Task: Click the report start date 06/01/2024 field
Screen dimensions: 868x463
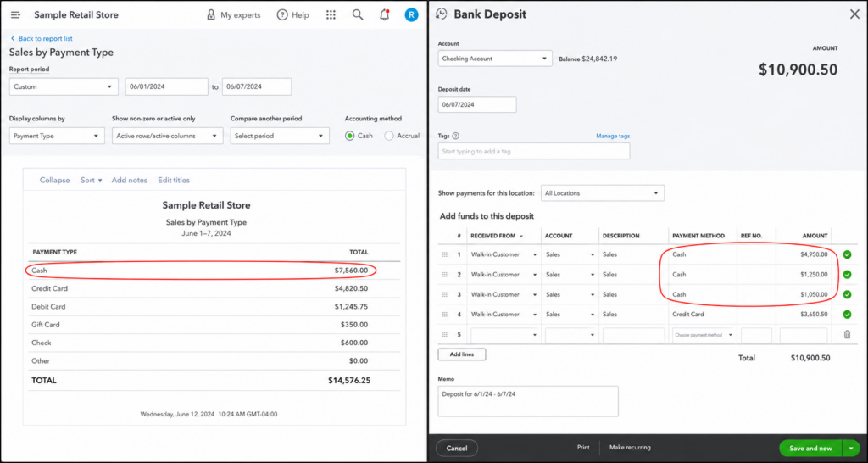Action: click(x=167, y=87)
